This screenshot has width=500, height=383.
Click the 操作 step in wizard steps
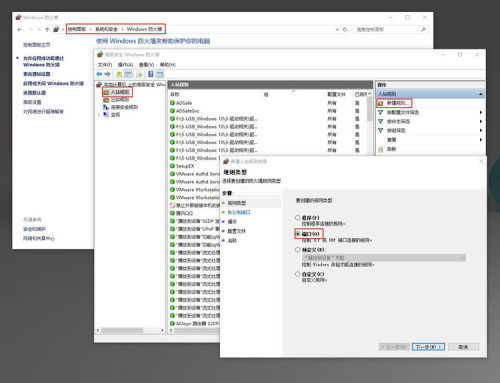pyautogui.click(x=232, y=222)
